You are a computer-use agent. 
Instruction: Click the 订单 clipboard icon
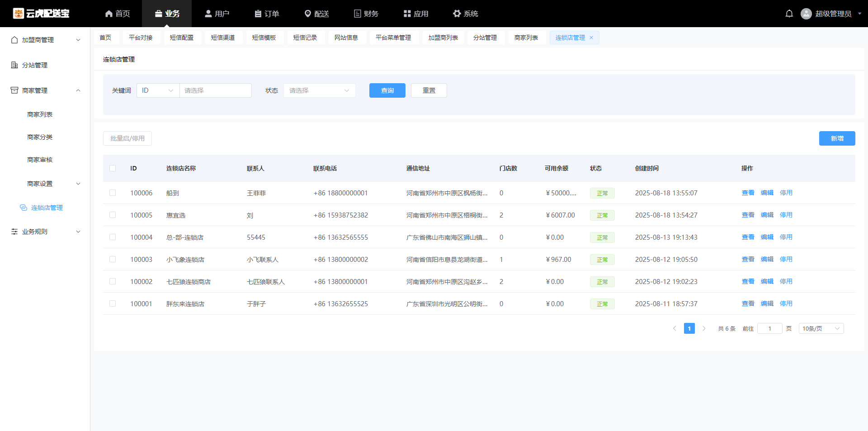pos(258,14)
